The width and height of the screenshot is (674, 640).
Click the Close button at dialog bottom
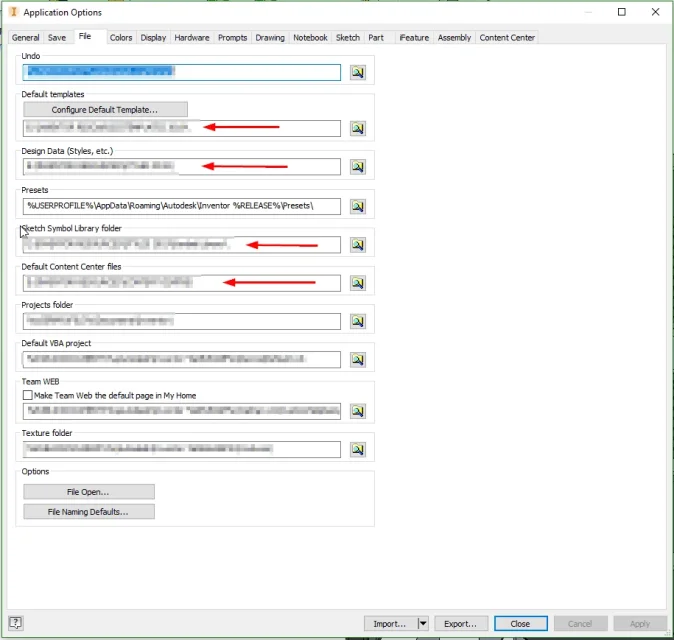[x=521, y=623]
